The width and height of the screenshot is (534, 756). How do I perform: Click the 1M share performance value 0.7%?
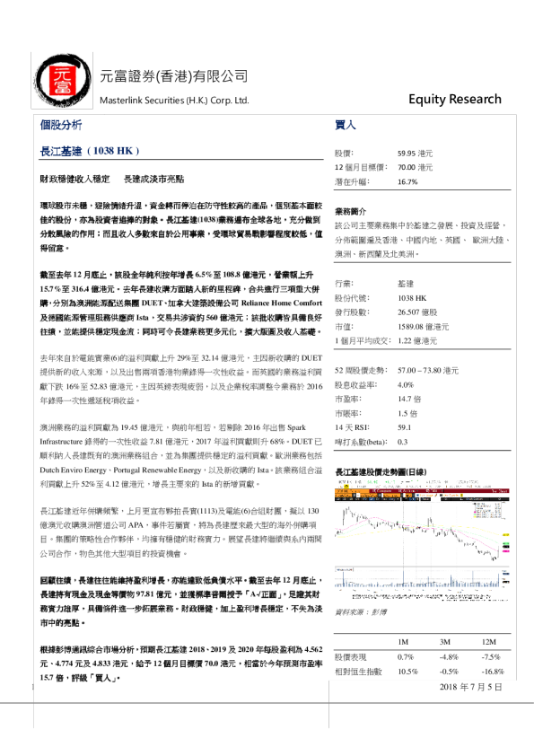(x=406, y=656)
